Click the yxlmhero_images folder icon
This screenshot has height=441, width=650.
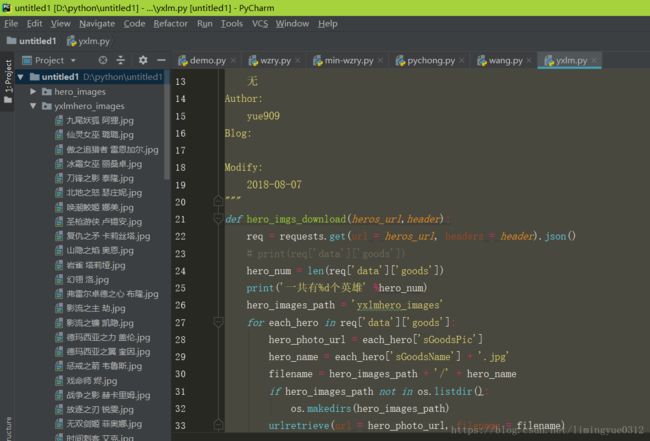tap(47, 106)
